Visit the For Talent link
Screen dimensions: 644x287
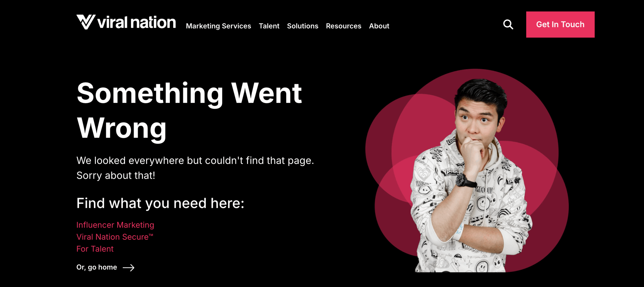click(x=95, y=249)
